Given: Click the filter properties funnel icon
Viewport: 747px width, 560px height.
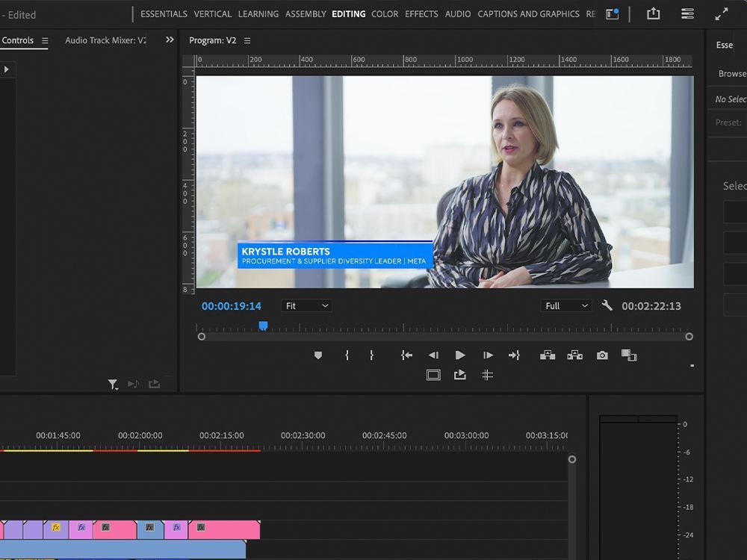Looking at the screenshot, I should coord(113,385).
